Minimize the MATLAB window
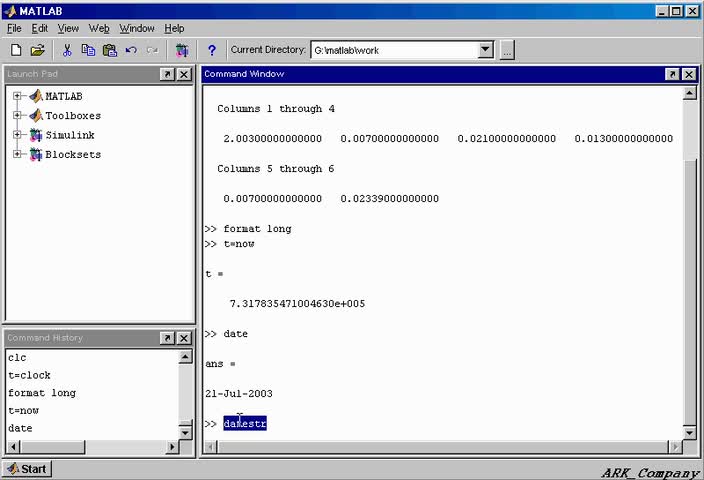This screenshot has width=704, height=480. pos(661,11)
